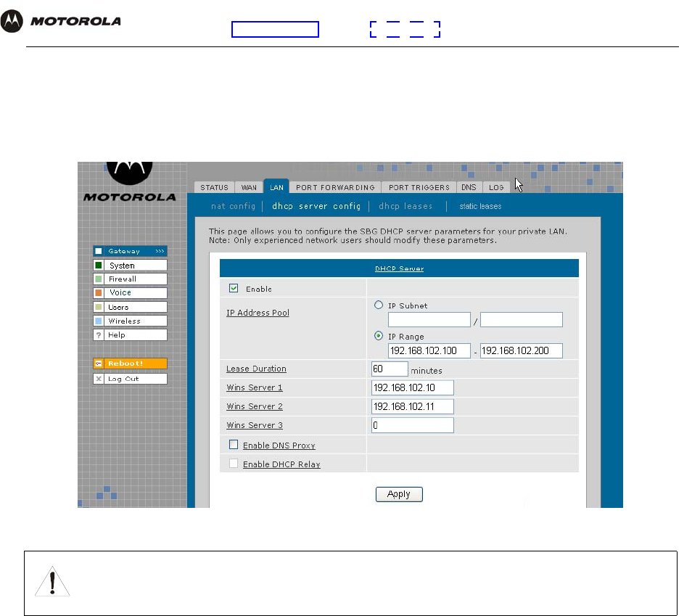The width and height of the screenshot is (700, 616).
Task: Open the Wins Server 1 link
Action: click(255, 387)
